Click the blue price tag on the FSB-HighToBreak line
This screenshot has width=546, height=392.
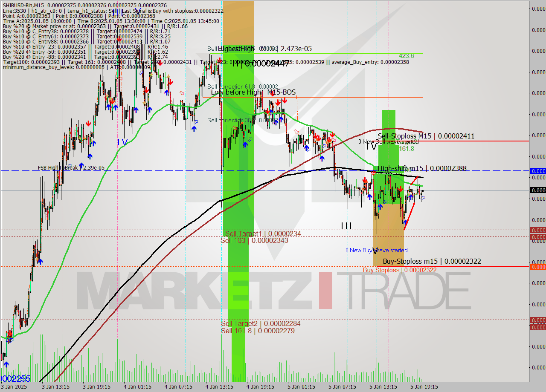(537, 171)
